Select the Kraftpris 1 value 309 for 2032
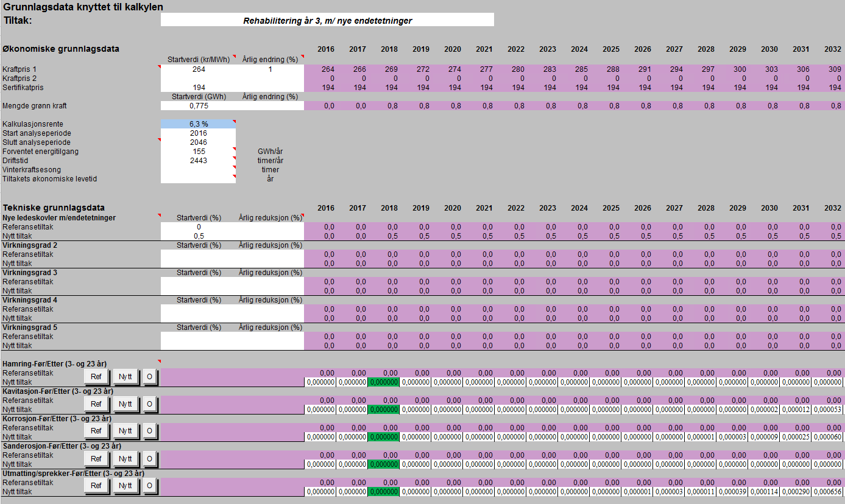The image size is (845, 504). point(828,69)
